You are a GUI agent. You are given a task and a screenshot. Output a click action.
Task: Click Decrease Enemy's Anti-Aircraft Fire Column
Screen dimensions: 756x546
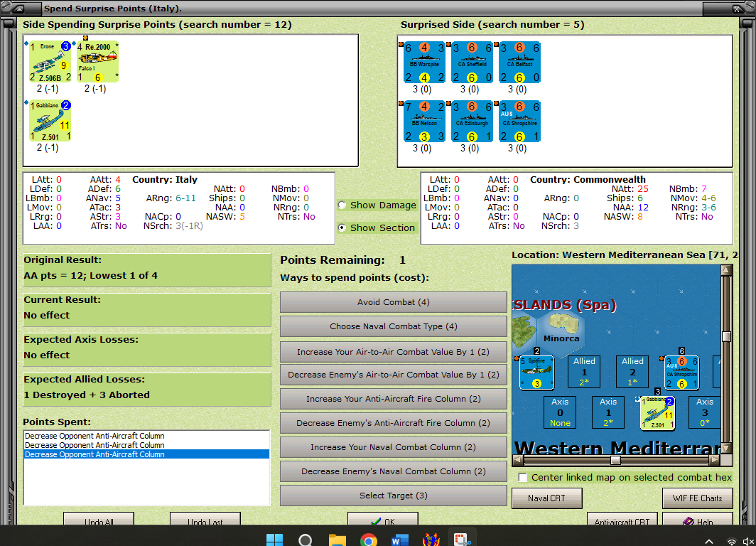coord(394,423)
